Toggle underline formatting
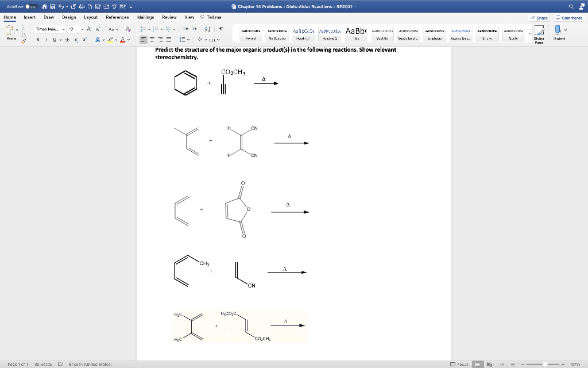Viewport: 588px width, 368px height. 54,40
